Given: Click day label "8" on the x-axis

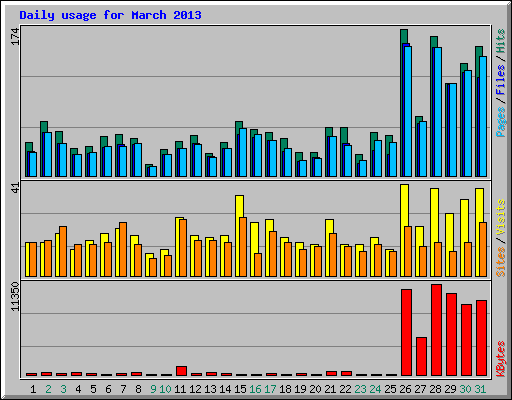Looking at the screenshot, I should tap(138, 389).
